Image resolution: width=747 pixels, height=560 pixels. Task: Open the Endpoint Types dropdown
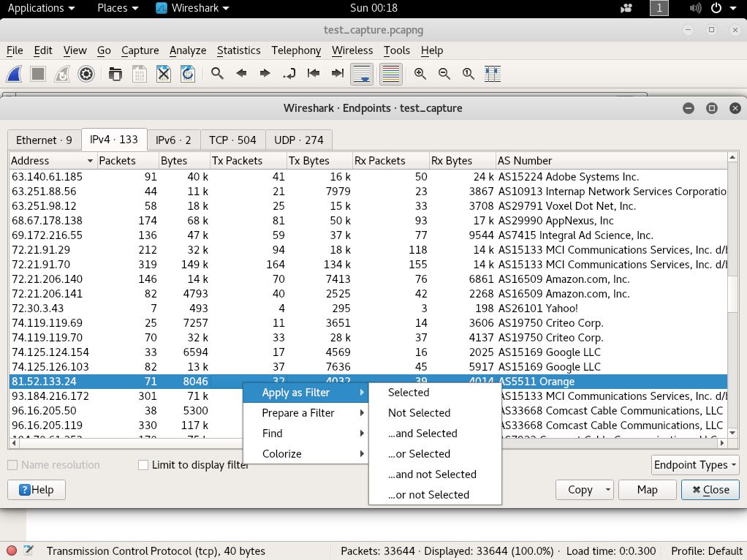(695, 465)
